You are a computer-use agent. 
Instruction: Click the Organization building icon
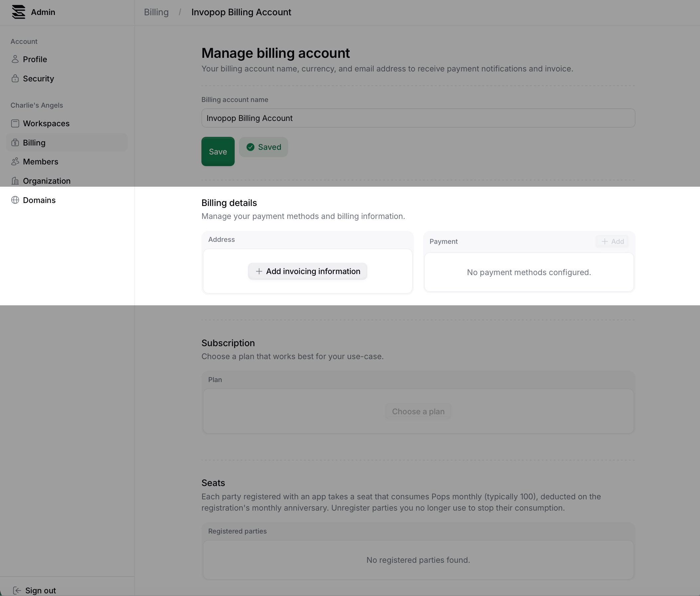[15, 181]
